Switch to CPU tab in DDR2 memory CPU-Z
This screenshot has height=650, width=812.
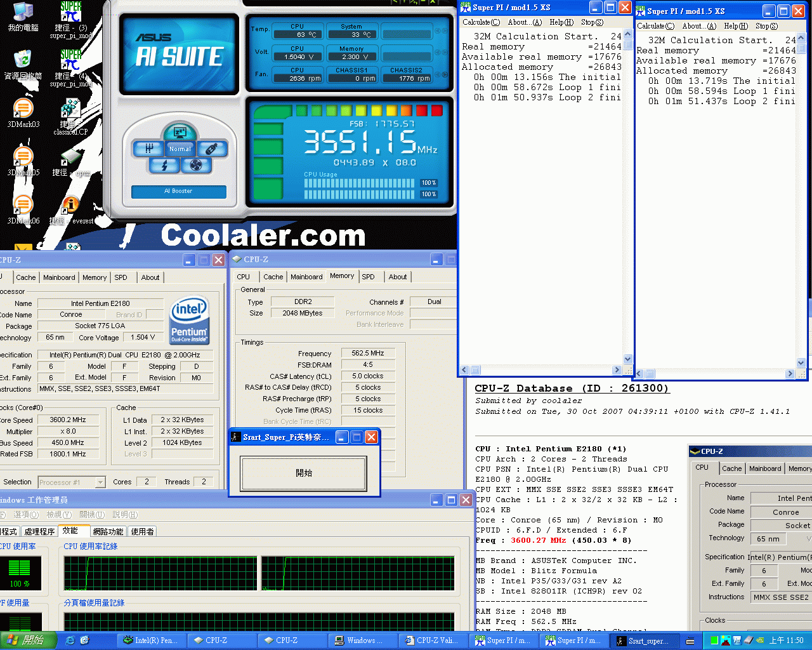pyautogui.click(x=243, y=277)
